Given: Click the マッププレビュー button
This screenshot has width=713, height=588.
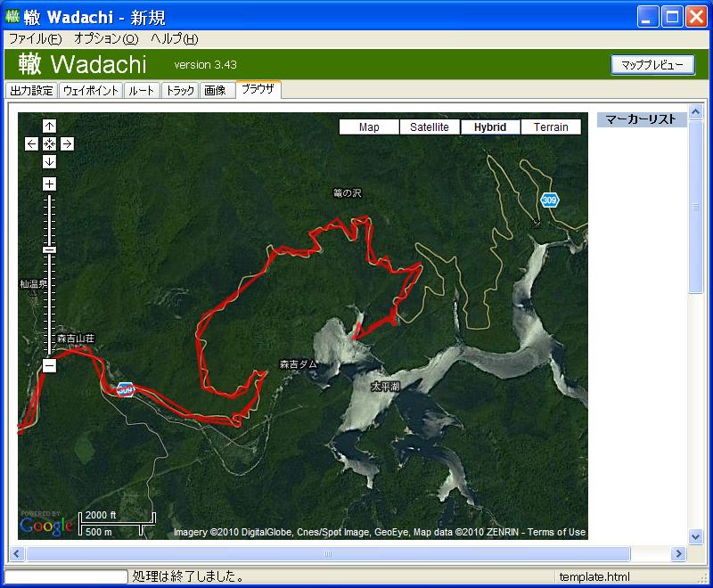Looking at the screenshot, I should point(652,65).
